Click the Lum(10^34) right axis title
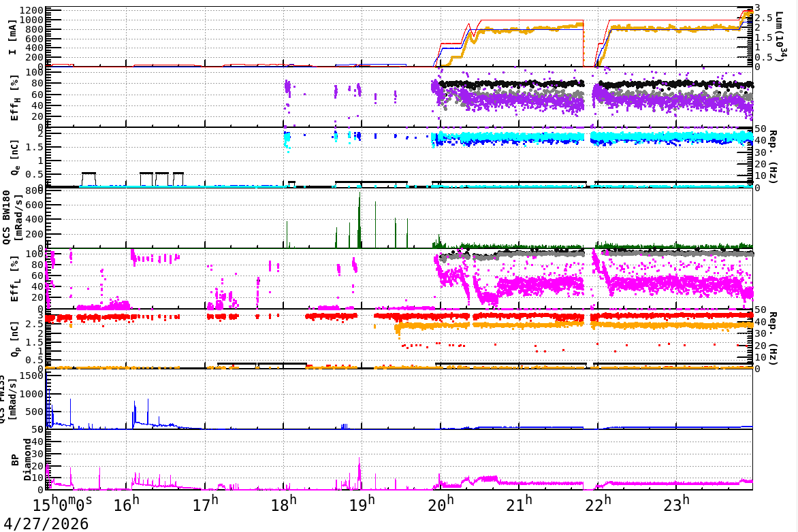 click(x=780, y=37)
